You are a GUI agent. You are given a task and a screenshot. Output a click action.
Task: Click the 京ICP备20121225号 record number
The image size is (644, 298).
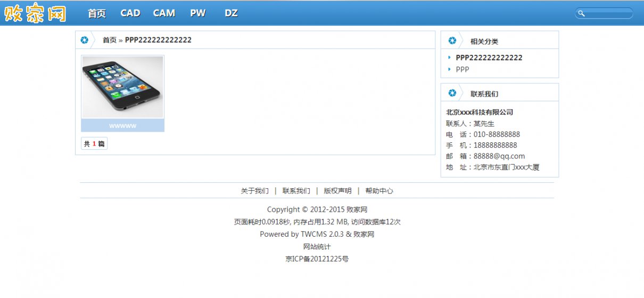317,259
